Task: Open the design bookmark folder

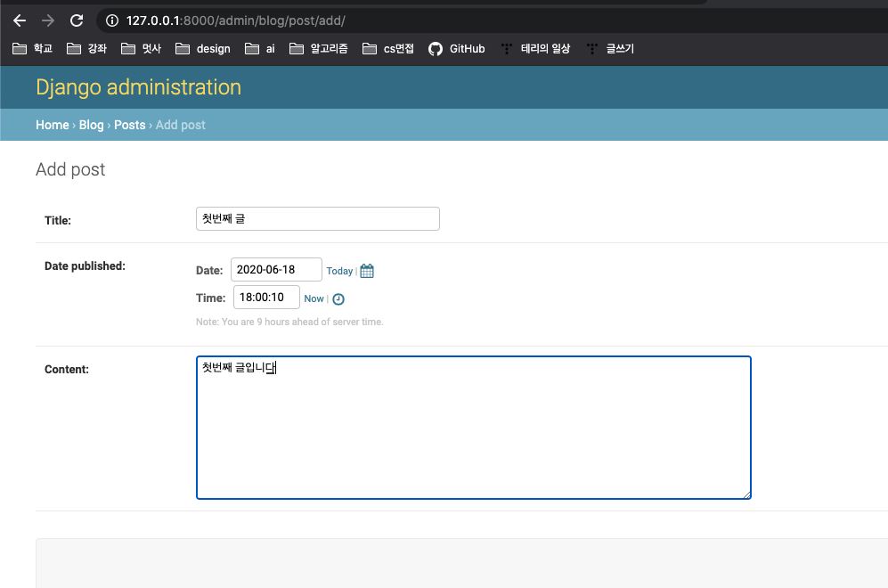Action: pyautogui.click(x=203, y=49)
